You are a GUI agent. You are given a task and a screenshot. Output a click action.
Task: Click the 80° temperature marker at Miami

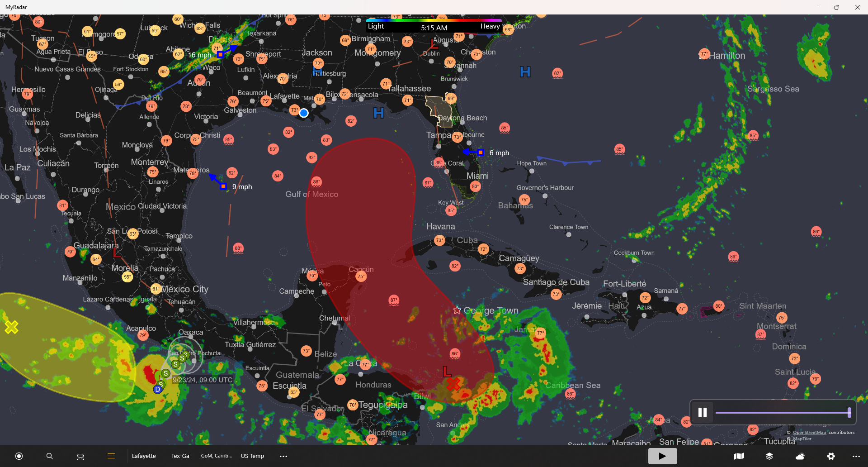(x=475, y=186)
